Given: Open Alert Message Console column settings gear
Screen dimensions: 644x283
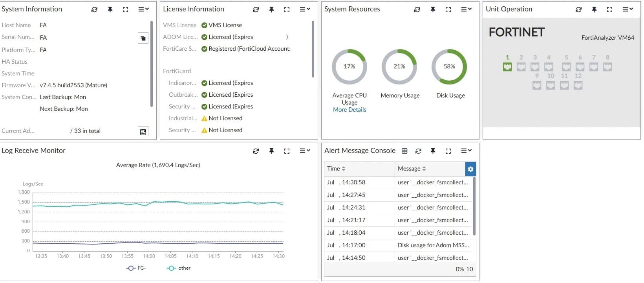Looking at the screenshot, I should tap(470, 169).
